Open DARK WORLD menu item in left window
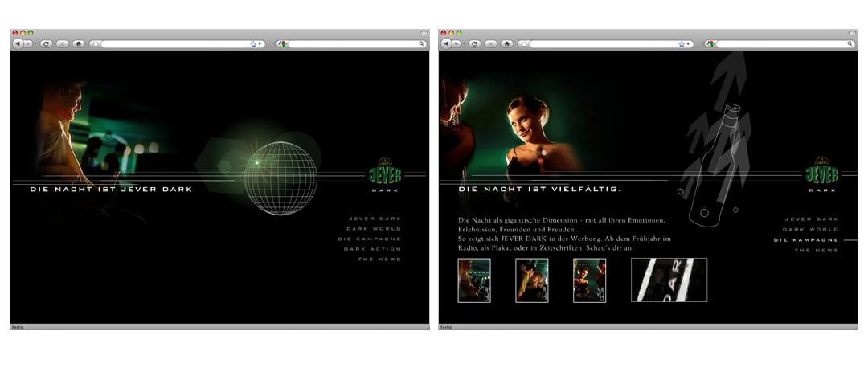Viewport: 868px width, 376px height. tap(375, 229)
